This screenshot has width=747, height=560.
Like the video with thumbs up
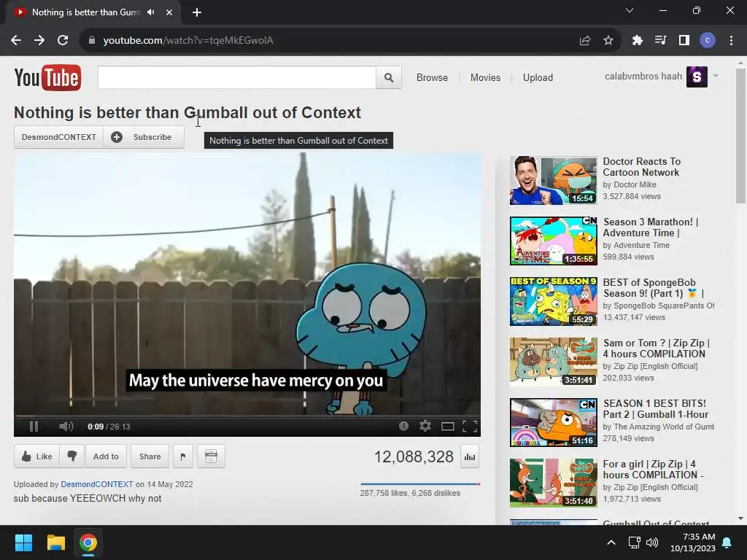(x=36, y=456)
